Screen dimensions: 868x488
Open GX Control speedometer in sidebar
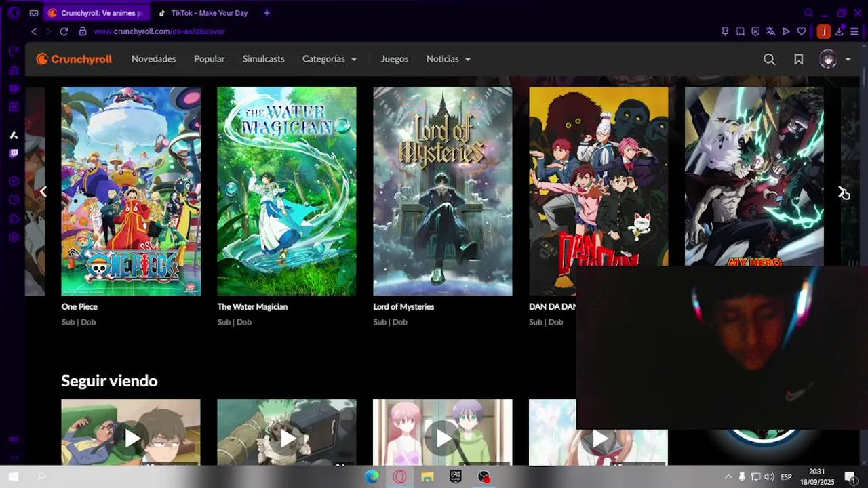pos(14,52)
